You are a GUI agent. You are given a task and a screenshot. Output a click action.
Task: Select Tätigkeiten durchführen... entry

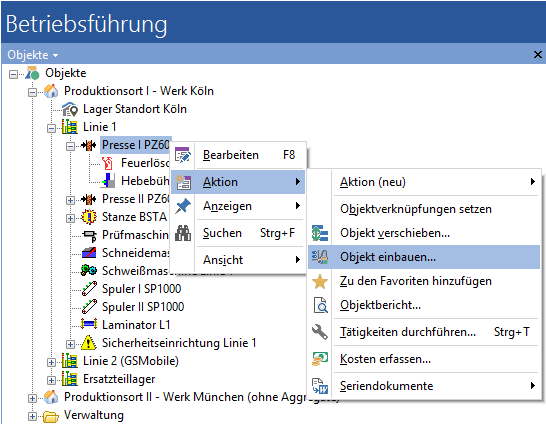(x=424, y=332)
